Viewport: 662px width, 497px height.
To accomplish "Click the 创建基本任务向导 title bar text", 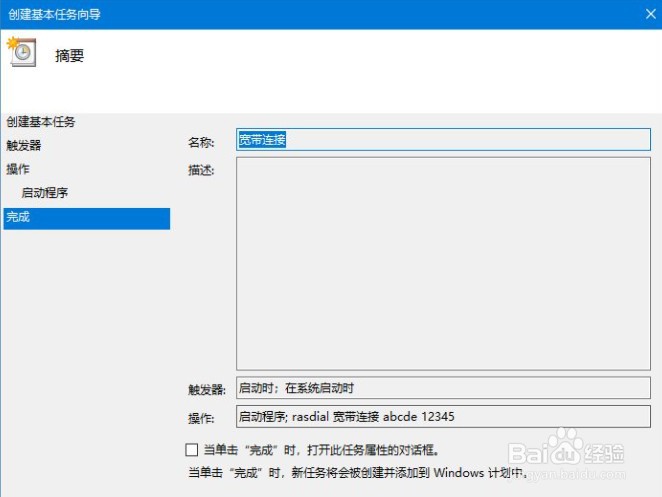I will (x=54, y=14).
